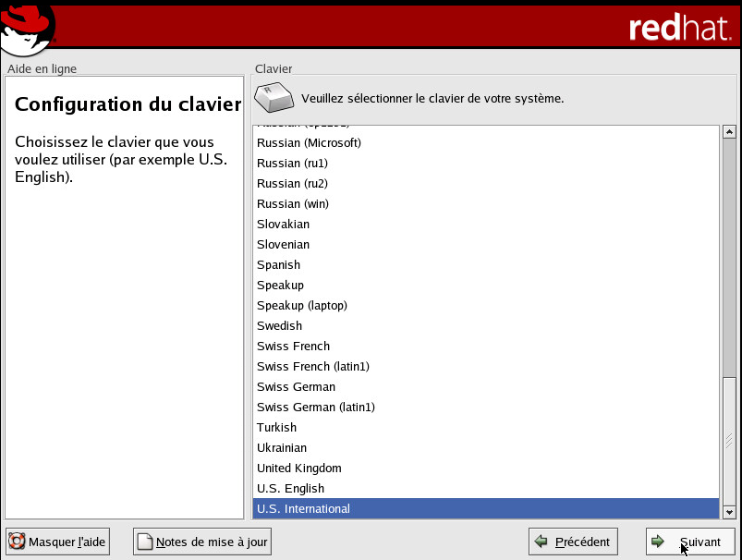Image resolution: width=742 pixels, height=560 pixels.
Task: Go back with the Précédent button
Action: coord(573,542)
